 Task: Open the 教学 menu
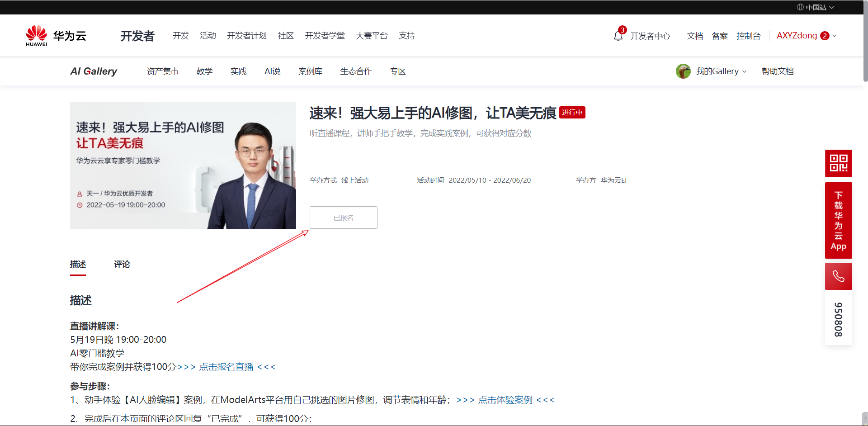pos(205,71)
